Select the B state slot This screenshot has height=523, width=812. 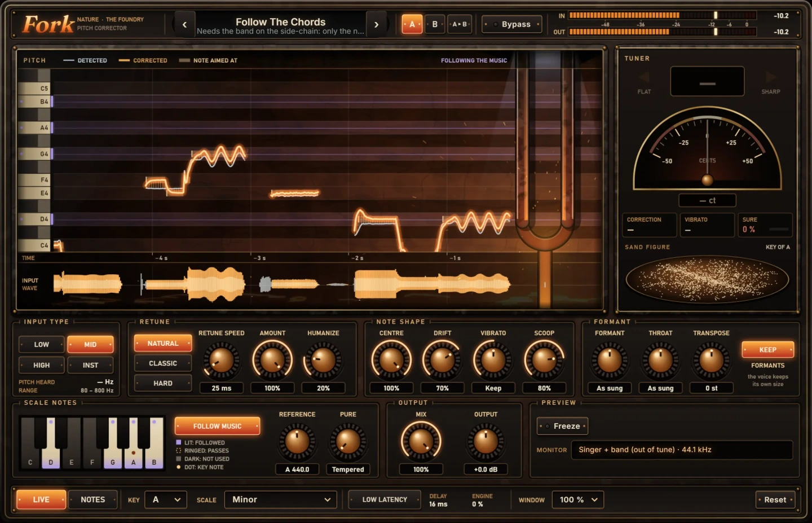[435, 24]
